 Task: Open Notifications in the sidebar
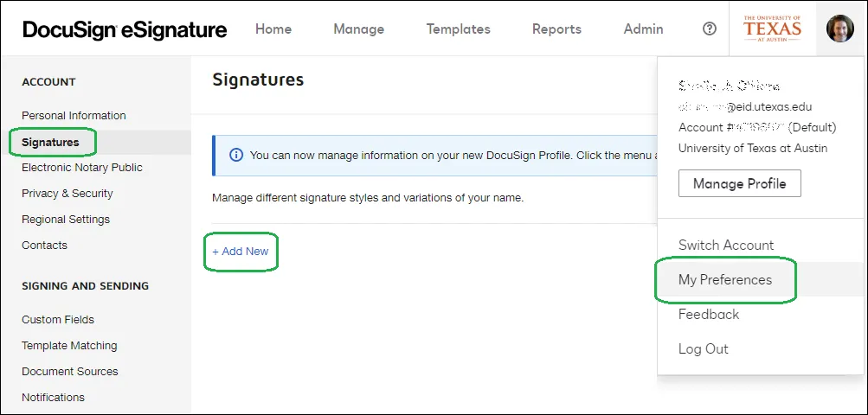53,398
